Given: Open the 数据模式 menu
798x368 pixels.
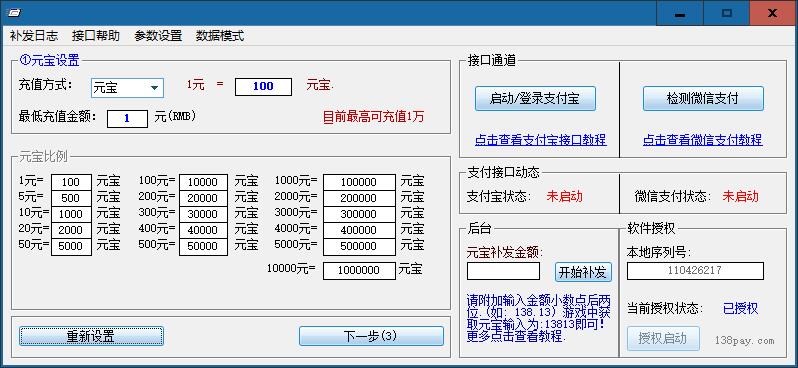Looking at the screenshot, I should pos(220,36).
